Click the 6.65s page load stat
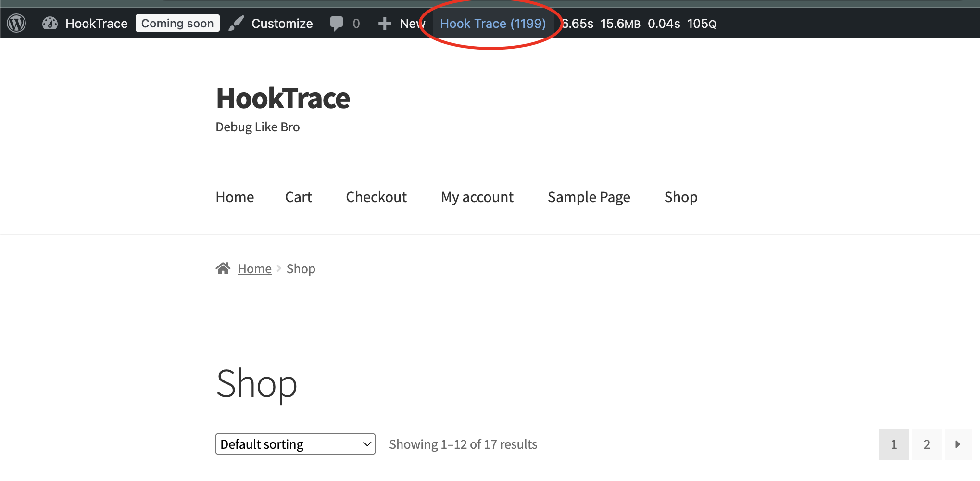This screenshot has height=481, width=980. 577,23
